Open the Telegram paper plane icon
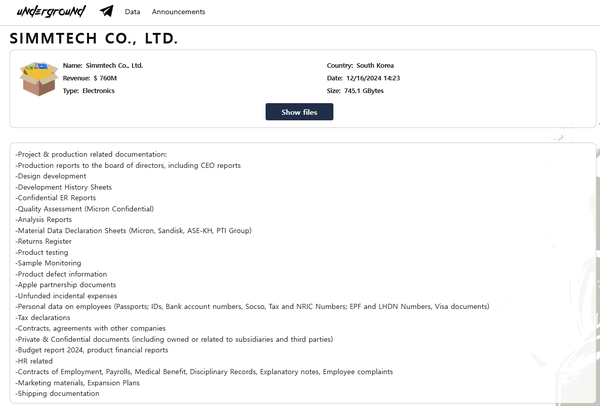This screenshot has width=600, height=406. [107, 12]
